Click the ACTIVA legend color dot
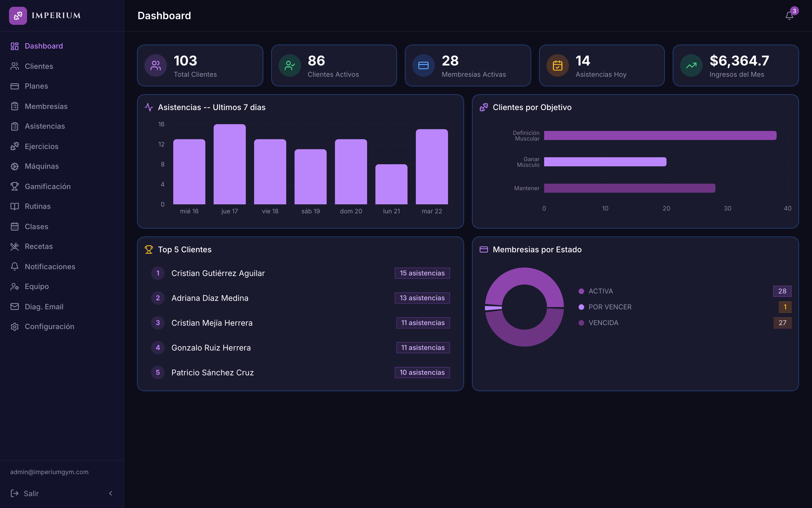 point(581,291)
